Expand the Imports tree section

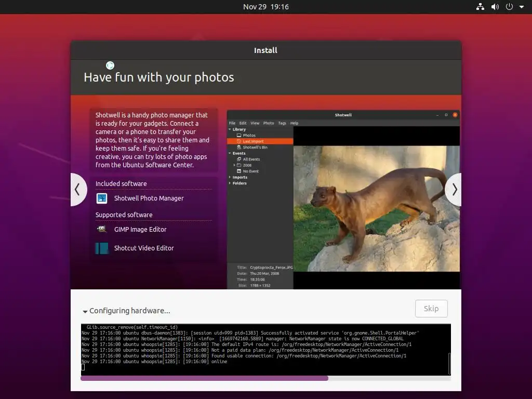point(230,177)
